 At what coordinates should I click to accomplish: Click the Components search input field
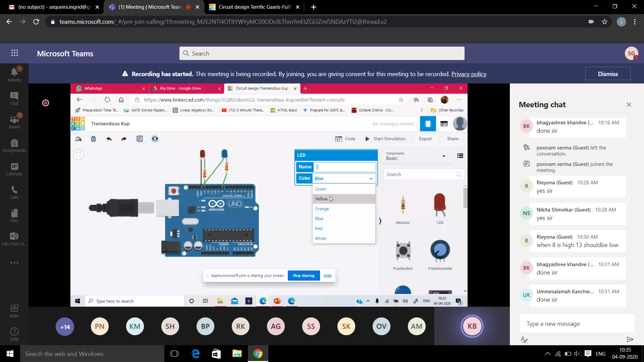(422, 174)
